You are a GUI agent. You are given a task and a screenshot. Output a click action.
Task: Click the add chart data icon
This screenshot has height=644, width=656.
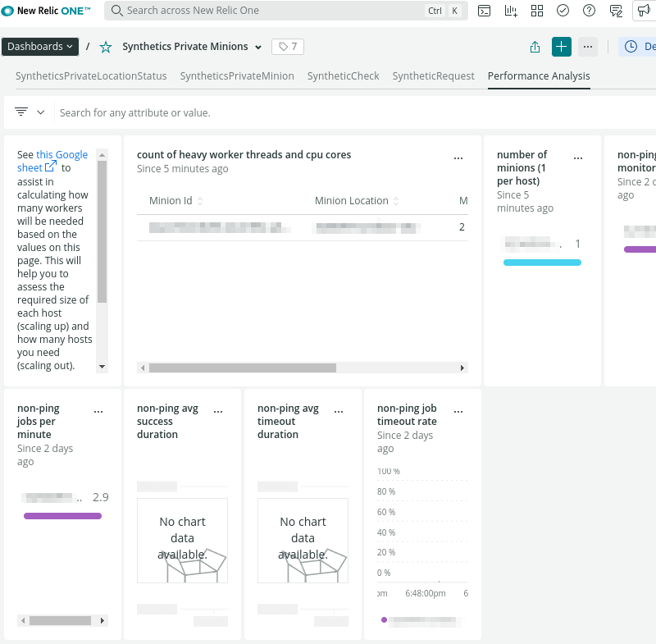pos(511,11)
